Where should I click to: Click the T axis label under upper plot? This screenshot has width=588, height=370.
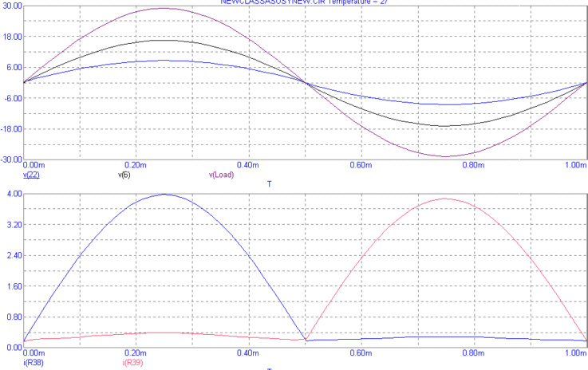[x=269, y=184]
